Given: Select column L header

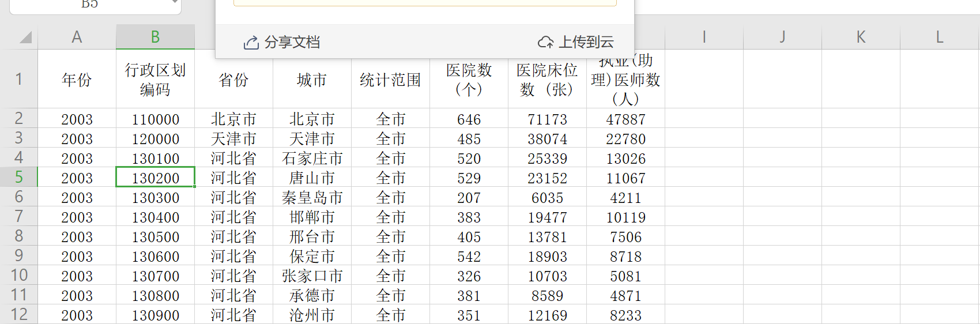Looking at the screenshot, I should pos(940,37).
